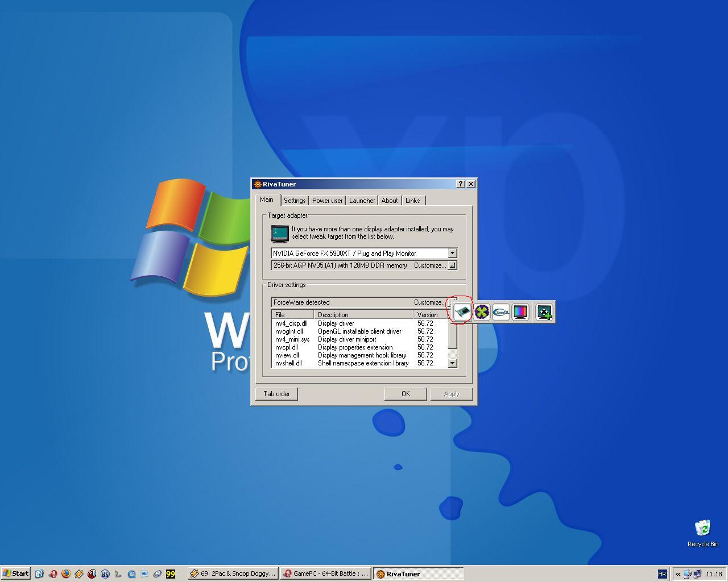Expand the target adapter dropdown list
Viewport: 728px width, 582px height.
point(452,253)
